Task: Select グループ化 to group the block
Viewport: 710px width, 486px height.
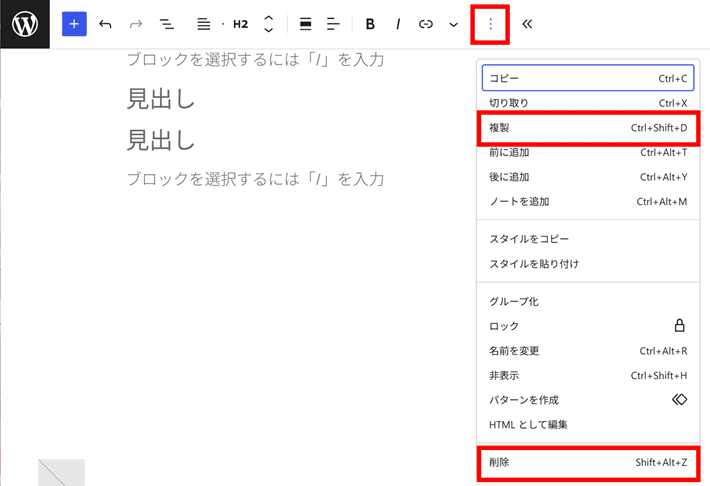Action: pos(588,302)
